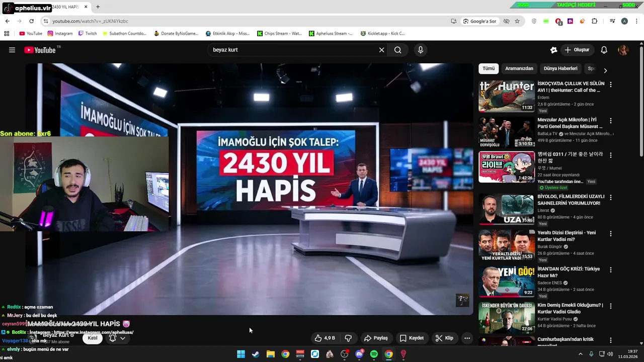Start voice search with the microphone
The width and height of the screenshot is (644, 362).
[x=421, y=50]
